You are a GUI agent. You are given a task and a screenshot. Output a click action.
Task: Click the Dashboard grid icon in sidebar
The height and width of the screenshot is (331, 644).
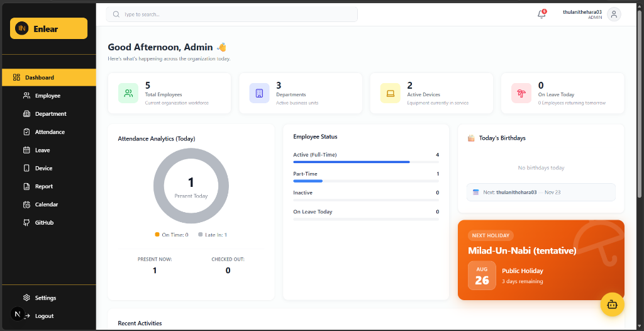(16, 77)
